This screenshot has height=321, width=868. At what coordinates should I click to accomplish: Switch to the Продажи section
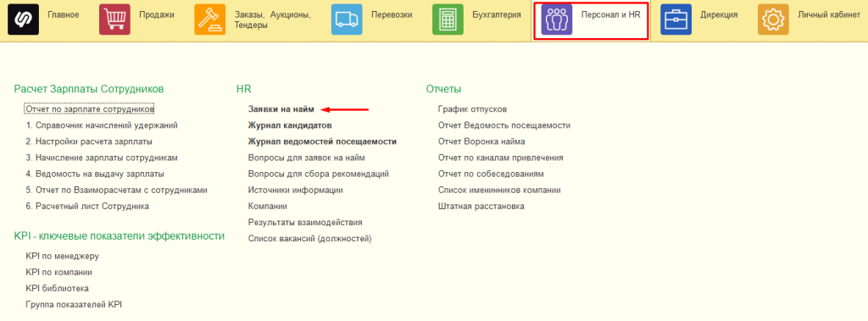pos(157,15)
